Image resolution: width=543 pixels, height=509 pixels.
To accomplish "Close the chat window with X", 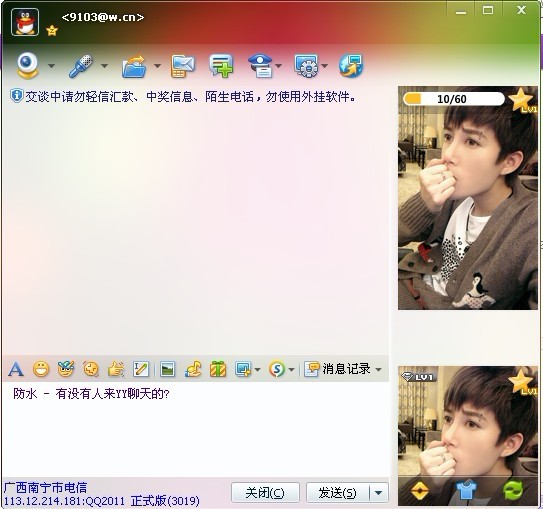I will (521, 10).
